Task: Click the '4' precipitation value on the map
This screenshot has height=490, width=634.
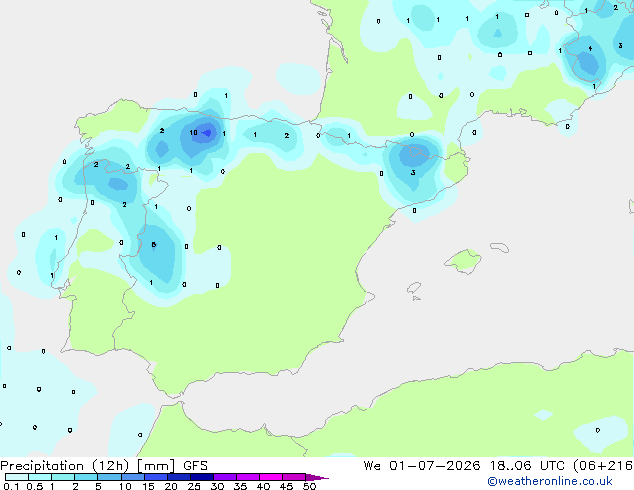Action: tap(590, 49)
